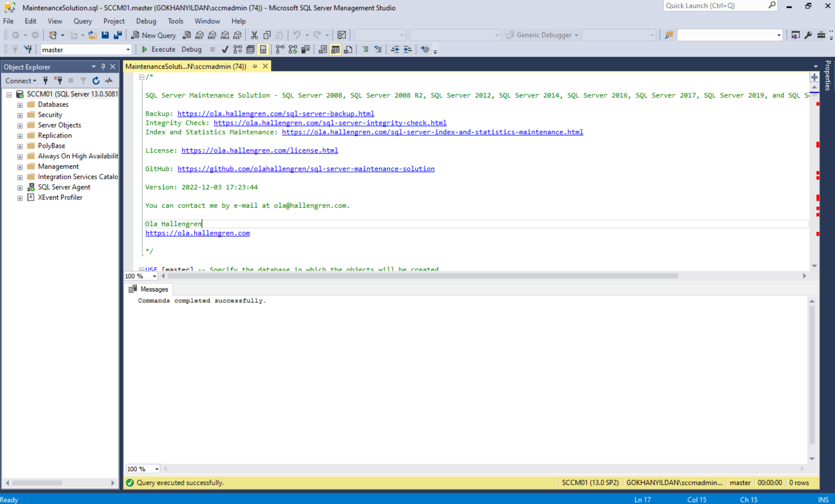Viewport: 835px width, 504px height.
Task: Click the Increase Indent icon
Action: click(408, 49)
